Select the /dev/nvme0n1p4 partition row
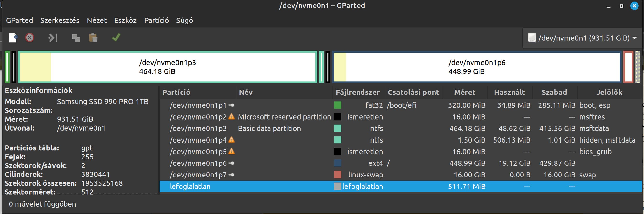Image resolution: width=644 pixels, height=214 pixels. pos(401,140)
